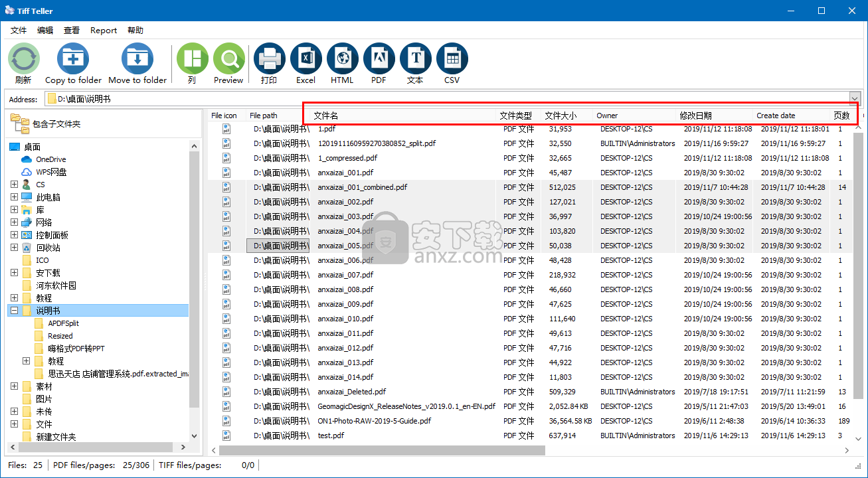Viewport: 868px width, 478px height.
Task: Export report as 文本 text
Action: [415, 58]
